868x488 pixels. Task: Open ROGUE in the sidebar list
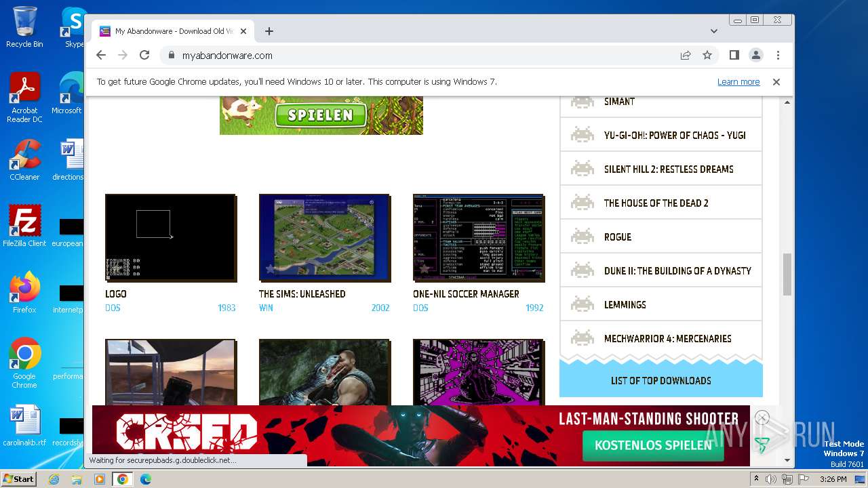(x=618, y=237)
